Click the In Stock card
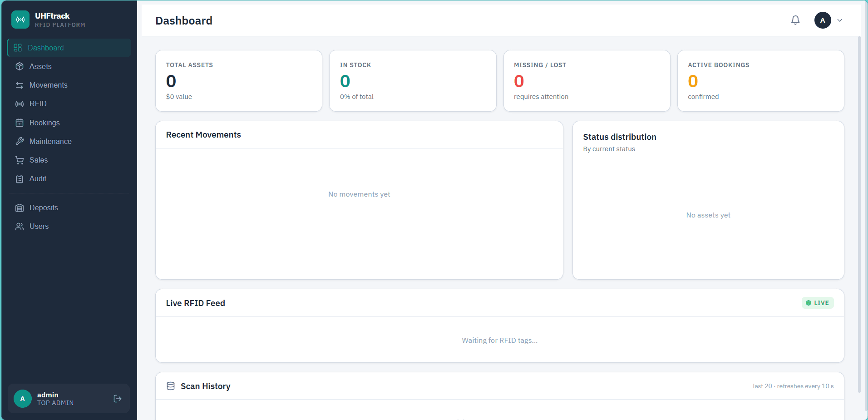This screenshot has width=868, height=420. (413, 81)
